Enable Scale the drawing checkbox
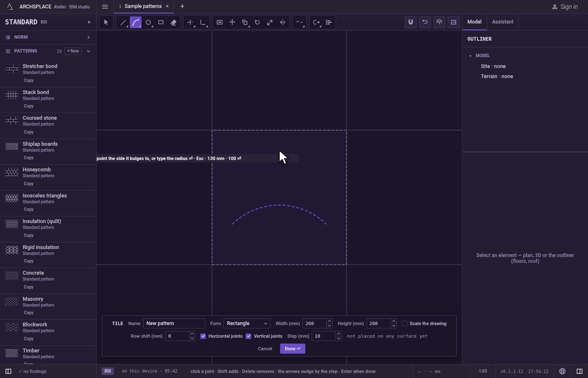Screen dimensions: 588x378 tap(405, 323)
